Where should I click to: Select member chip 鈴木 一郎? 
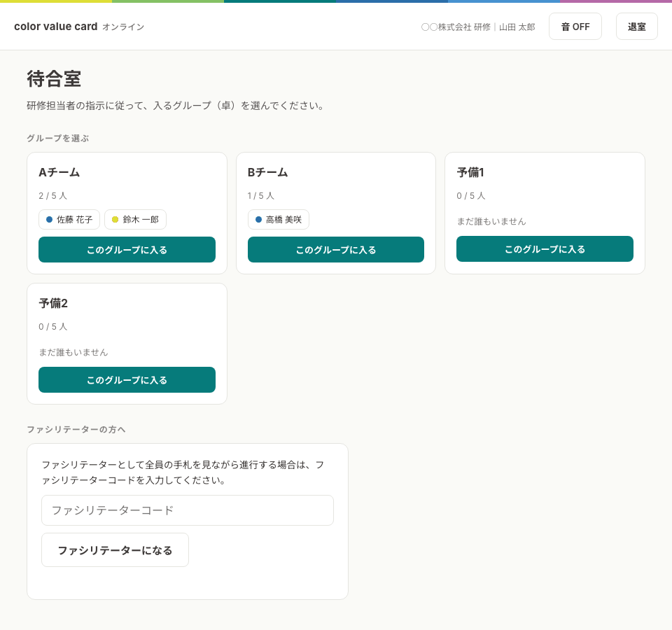point(135,219)
